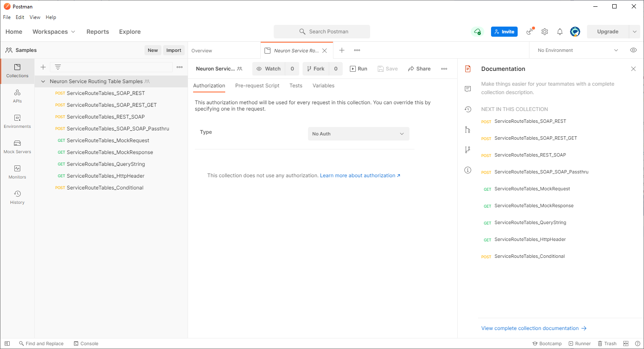Go to the Reports page

pyautogui.click(x=98, y=32)
